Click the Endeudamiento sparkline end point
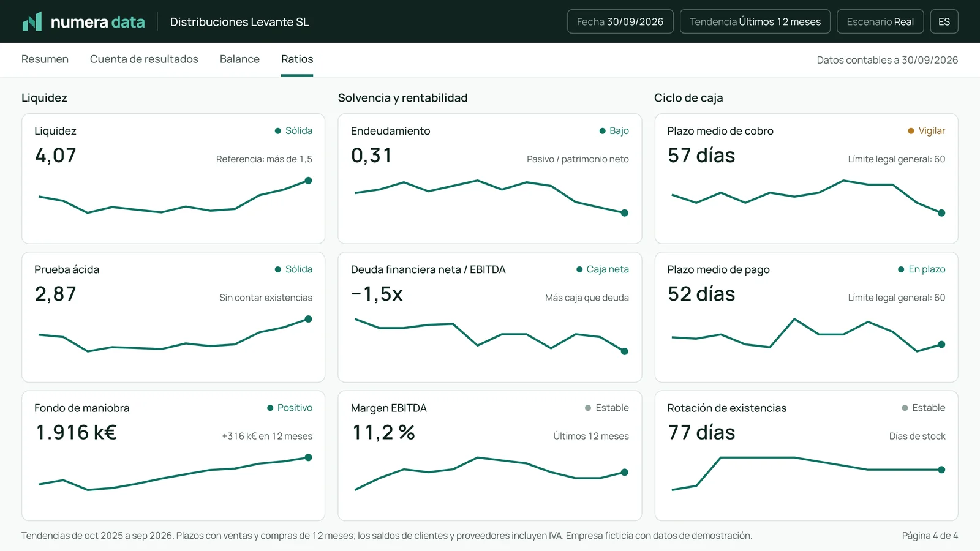Screen dimensions: 980x551 point(625,213)
